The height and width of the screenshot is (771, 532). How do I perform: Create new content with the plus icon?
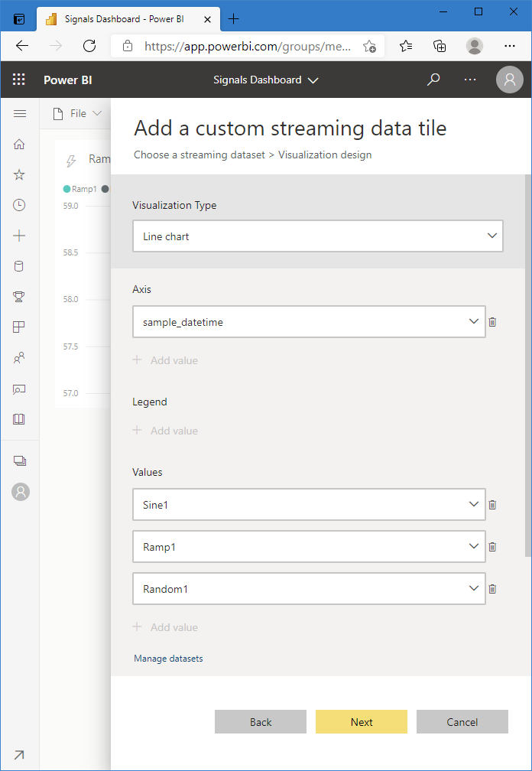(x=21, y=236)
